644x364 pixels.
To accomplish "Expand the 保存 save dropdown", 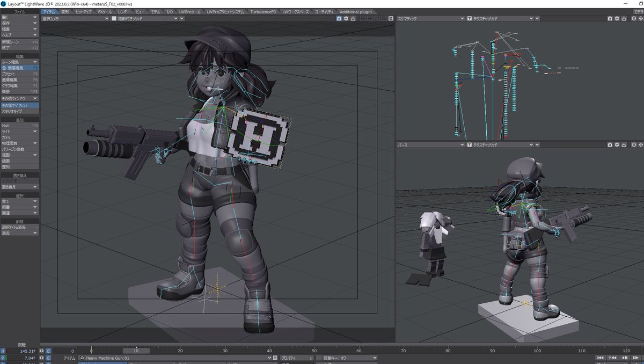I will [19, 23].
